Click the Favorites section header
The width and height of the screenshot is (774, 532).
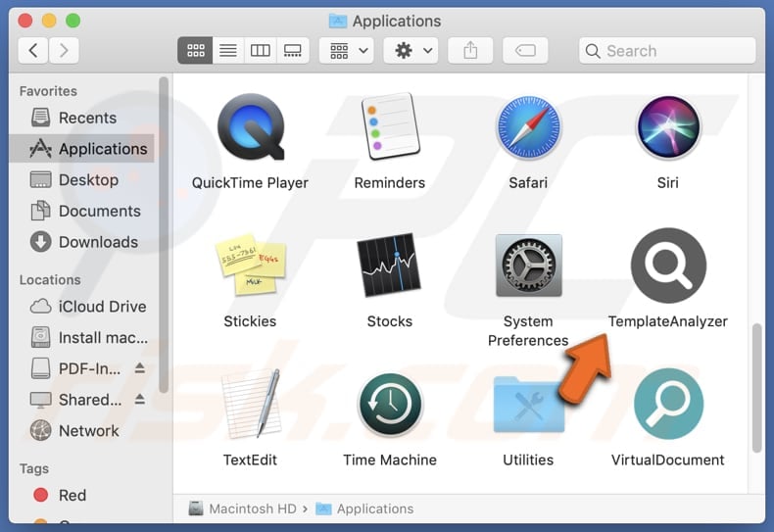click(48, 91)
